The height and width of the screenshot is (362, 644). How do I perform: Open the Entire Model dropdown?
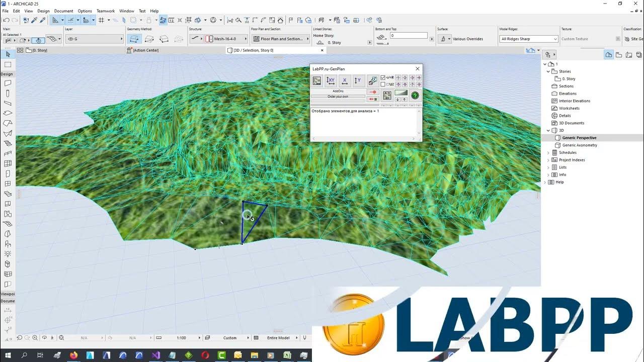click(x=278, y=338)
